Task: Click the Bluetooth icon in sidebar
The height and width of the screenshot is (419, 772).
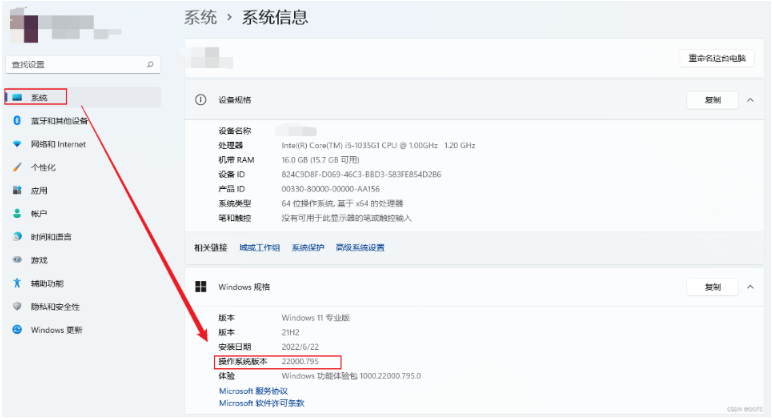Action: coord(17,120)
